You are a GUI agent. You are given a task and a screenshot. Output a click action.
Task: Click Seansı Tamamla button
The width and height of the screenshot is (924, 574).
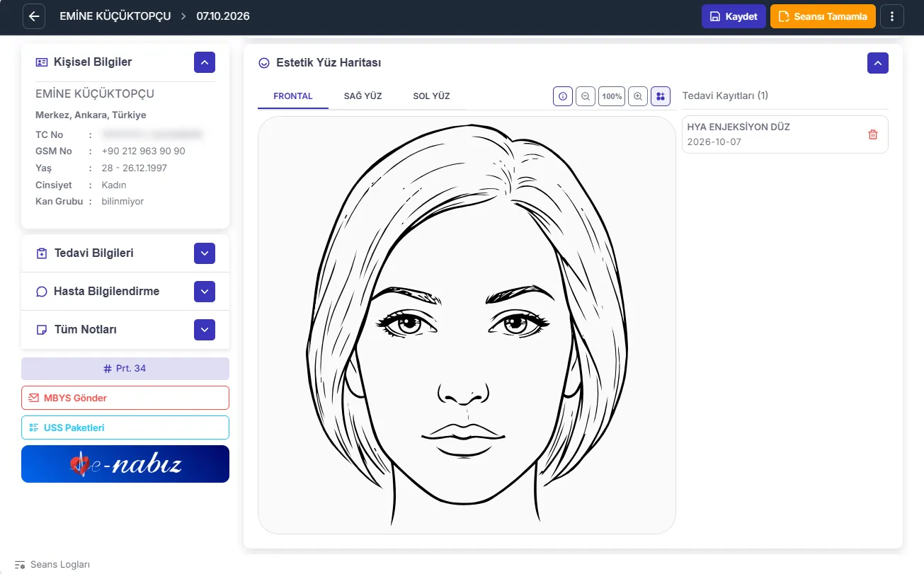[823, 16]
